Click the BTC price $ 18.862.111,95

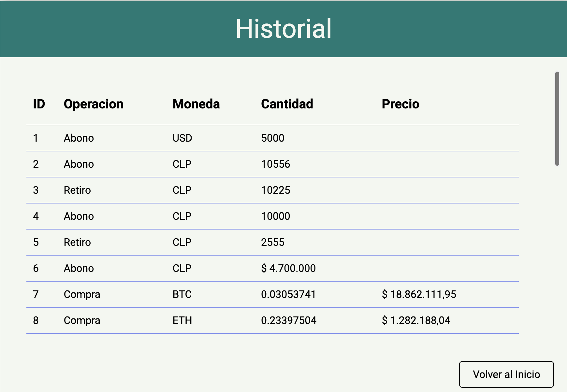(419, 294)
